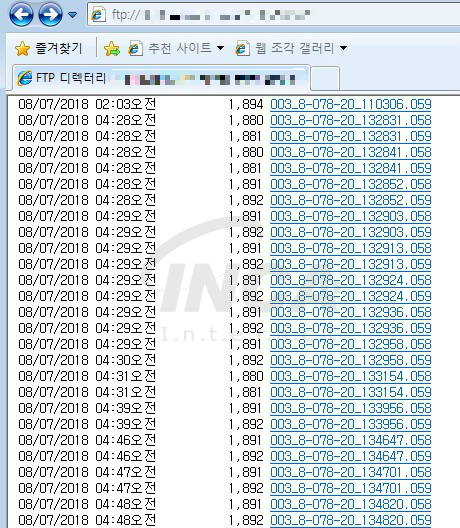Viewport: 460px width, 528px height.
Task: Select the FTP 디렉터리 tab
Action: click(x=161, y=78)
